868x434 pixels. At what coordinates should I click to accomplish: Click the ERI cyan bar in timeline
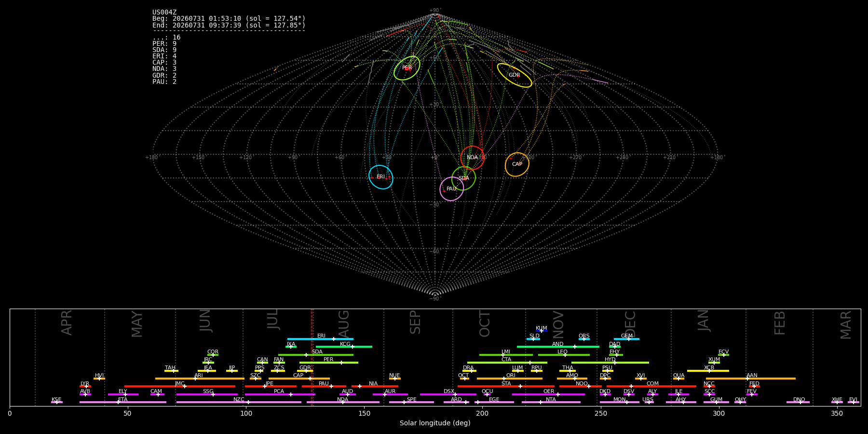(x=320, y=339)
